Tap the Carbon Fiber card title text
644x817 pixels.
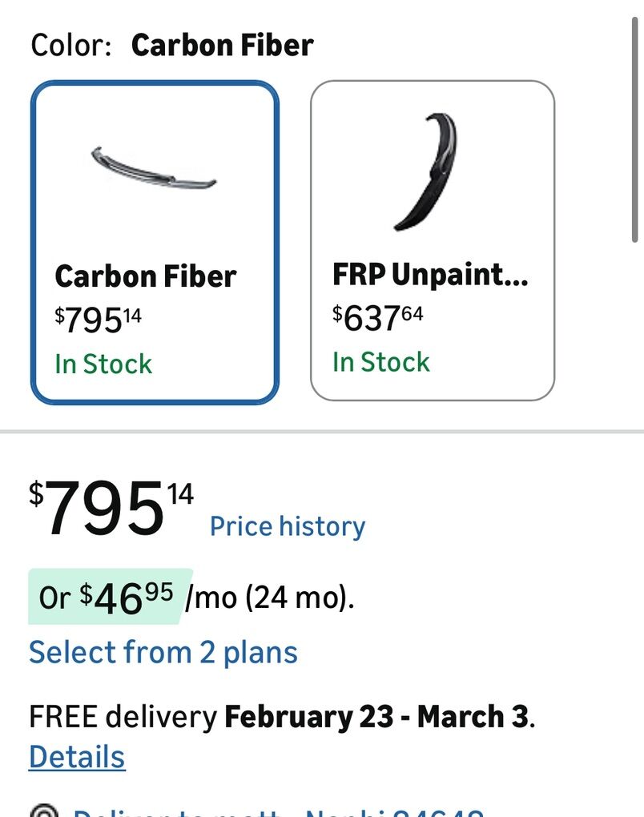point(145,276)
